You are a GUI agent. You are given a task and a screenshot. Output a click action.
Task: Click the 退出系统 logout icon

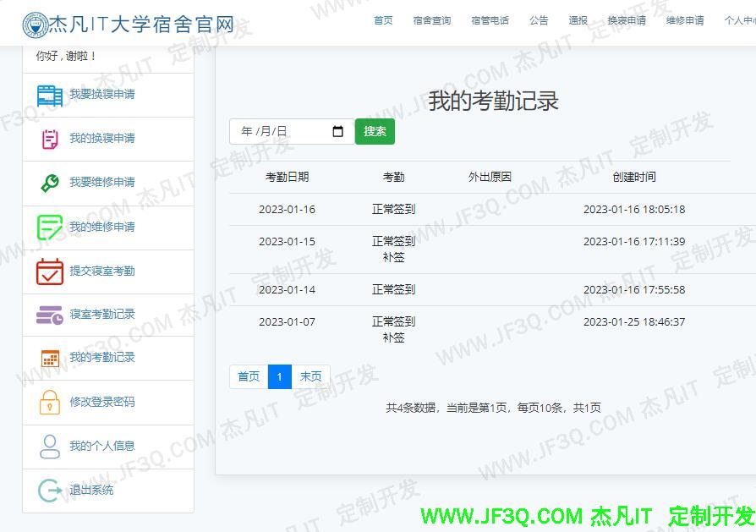(x=49, y=490)
